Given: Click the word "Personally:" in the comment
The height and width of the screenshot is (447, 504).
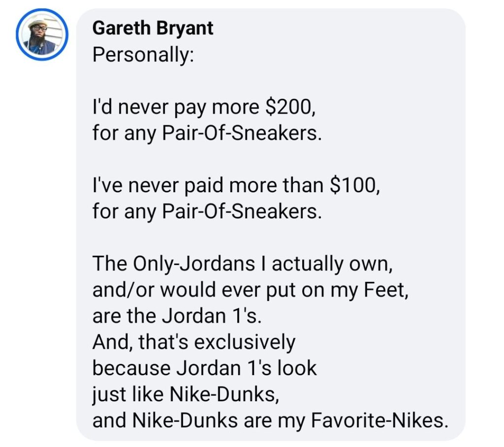Looking at the screenshot, I should point(143,54).
